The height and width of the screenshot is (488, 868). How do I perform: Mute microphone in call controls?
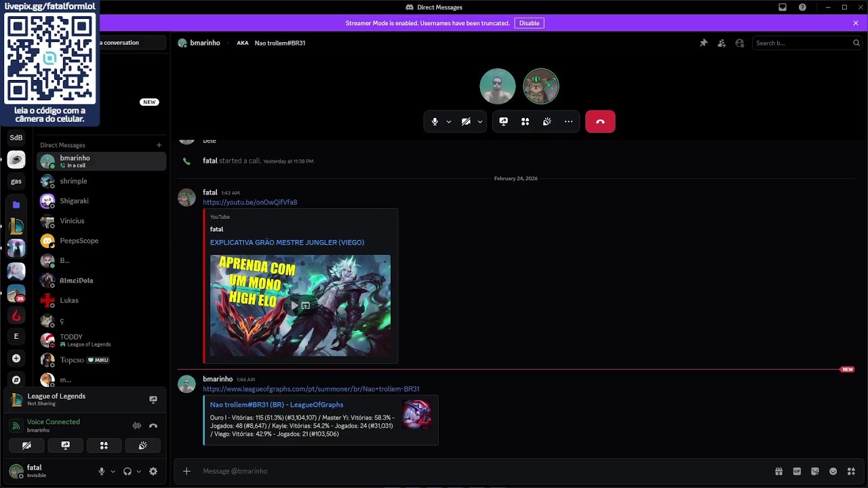(435, 121)
